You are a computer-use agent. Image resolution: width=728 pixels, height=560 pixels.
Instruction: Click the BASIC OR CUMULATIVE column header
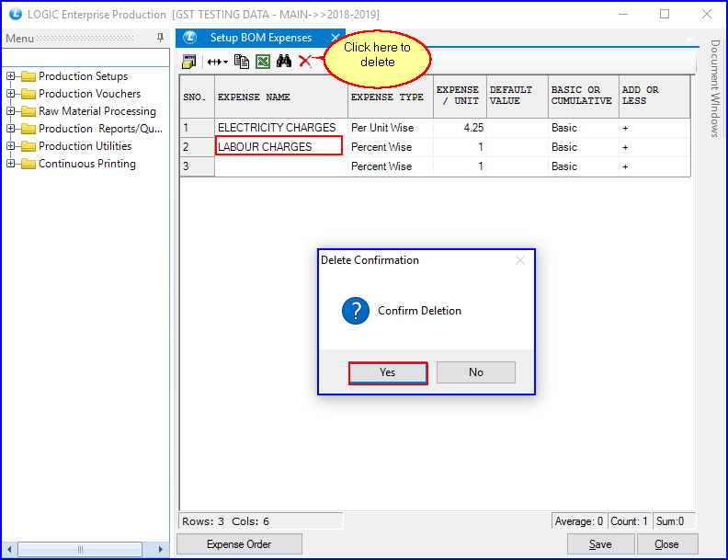point(583,97)
